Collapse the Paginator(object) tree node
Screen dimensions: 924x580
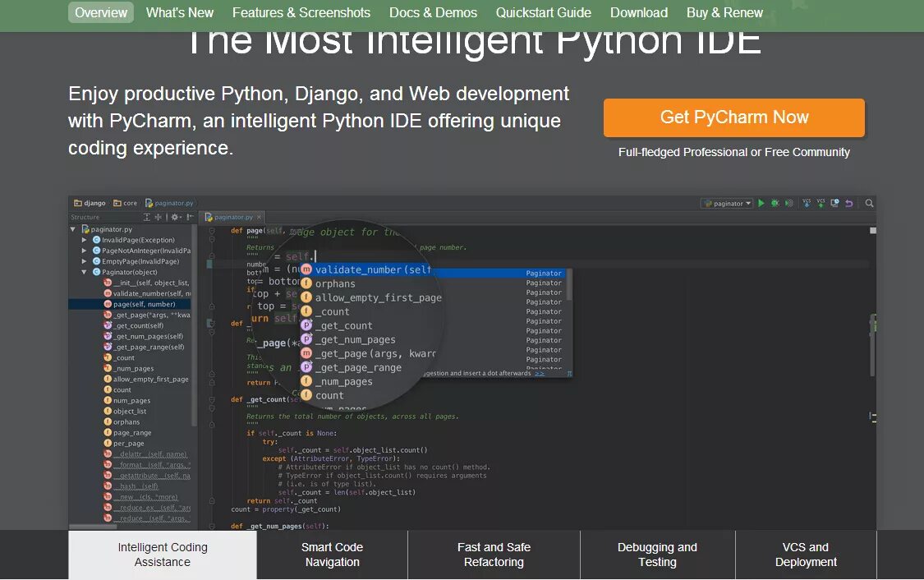pos(85,272)
